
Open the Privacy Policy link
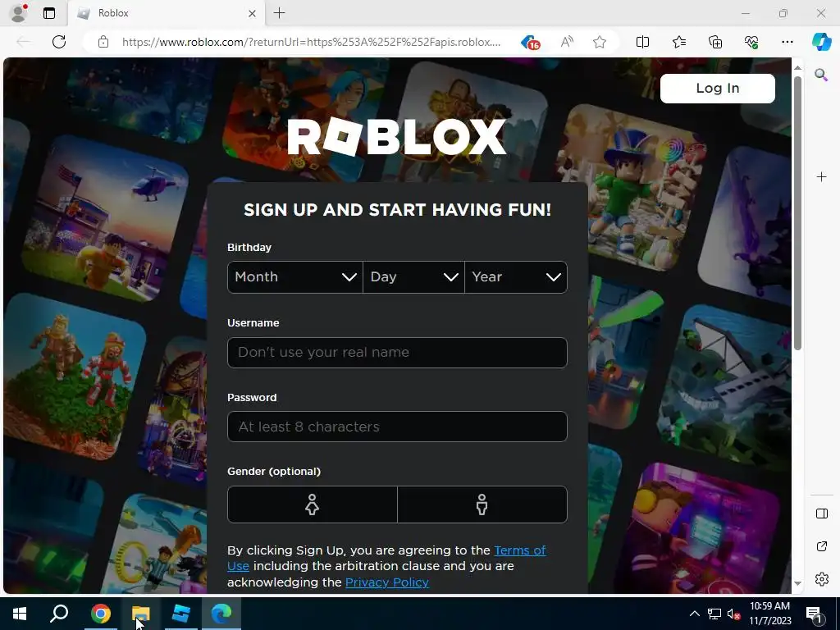(387, 582)
